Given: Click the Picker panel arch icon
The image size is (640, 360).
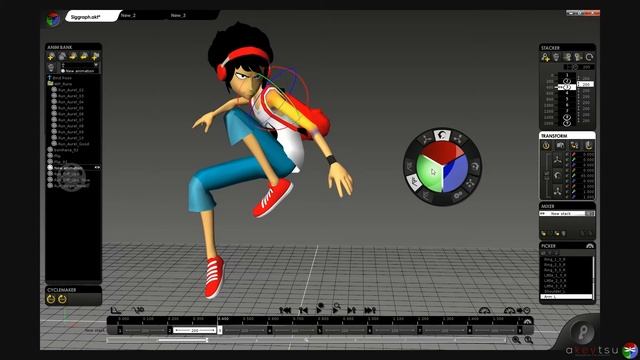Looking at the screenshot, I should [589, 246].
